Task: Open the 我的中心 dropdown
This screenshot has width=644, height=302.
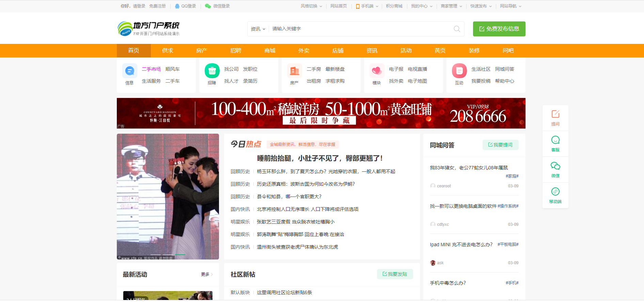Action: point(421,6)
